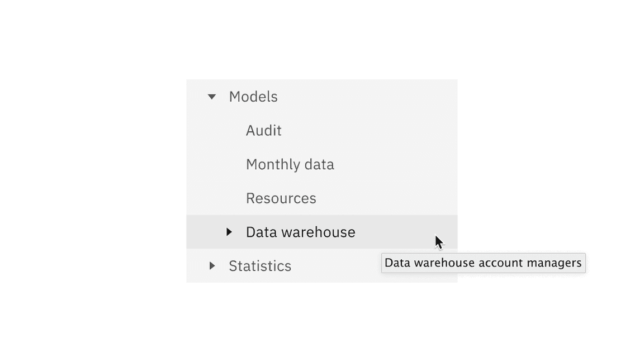
Task: Collapse the Models node caret
Action: tap(212, 97)
